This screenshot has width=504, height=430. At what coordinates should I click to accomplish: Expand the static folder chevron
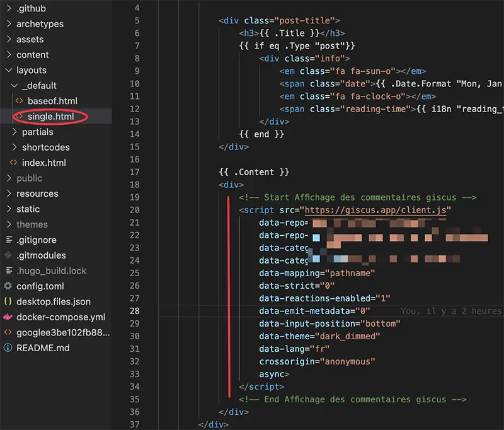coord(9,209)
